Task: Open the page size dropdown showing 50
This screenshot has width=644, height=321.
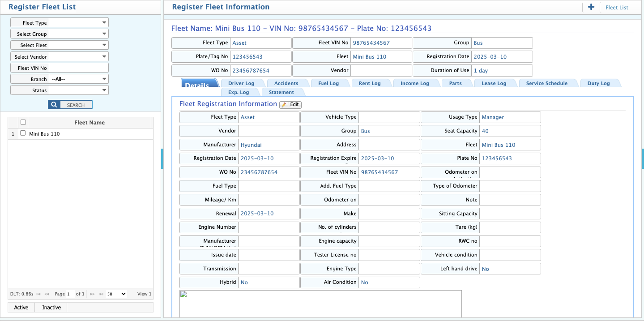Action: [116, 294]
